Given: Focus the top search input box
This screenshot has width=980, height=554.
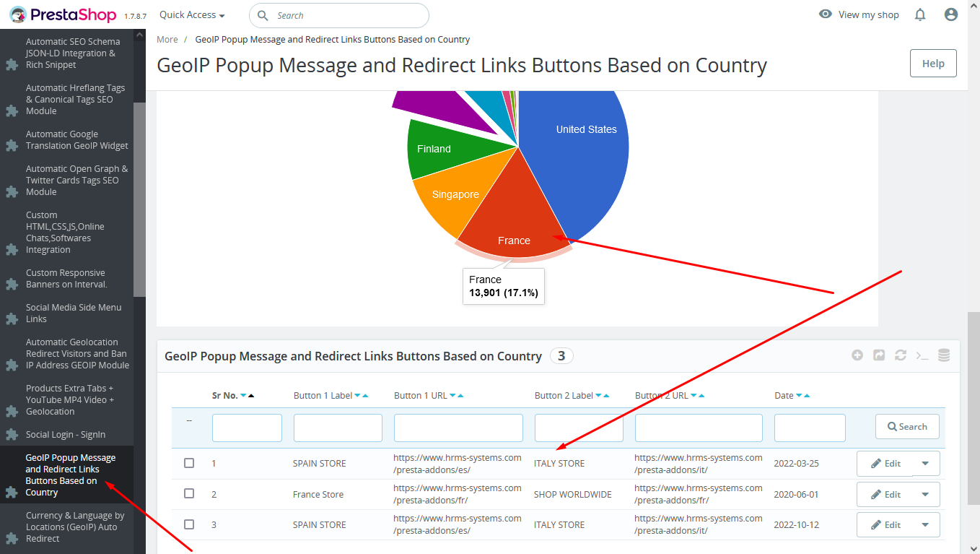Looking at the screenshot, I should 339,15.
